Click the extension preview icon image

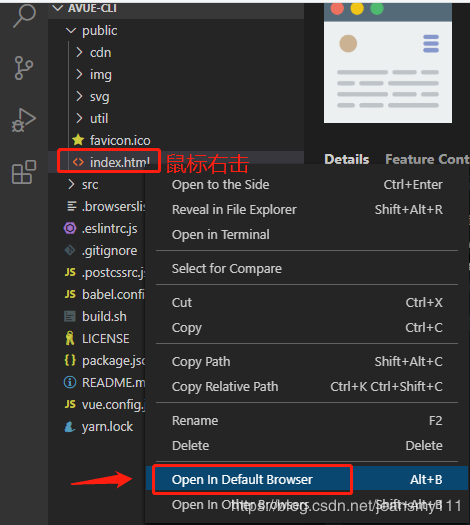(388, 63)
